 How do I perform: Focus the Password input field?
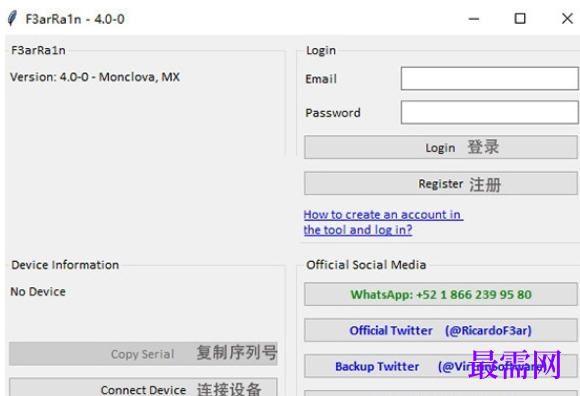tap(489, 112)
